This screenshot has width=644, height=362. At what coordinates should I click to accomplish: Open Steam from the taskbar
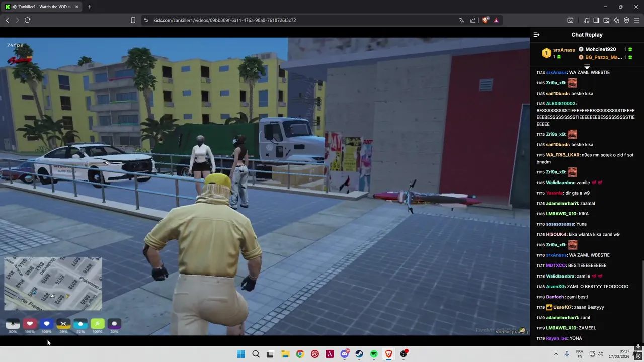(359, 354)
